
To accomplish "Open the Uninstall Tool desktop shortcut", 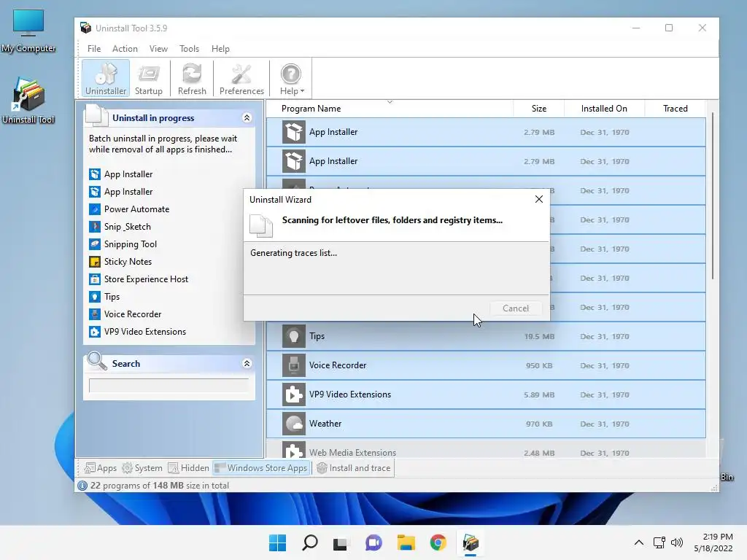I will click(28, 101).
